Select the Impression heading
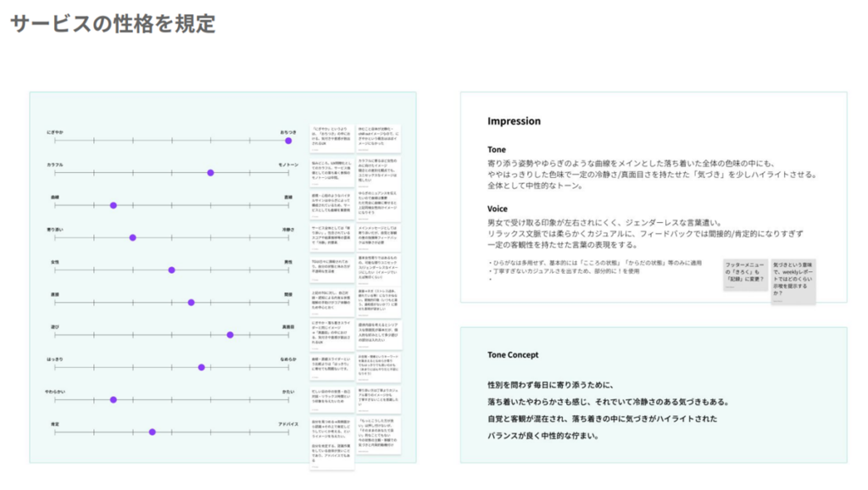The image size is (868, 490). (x=514, y=121)
